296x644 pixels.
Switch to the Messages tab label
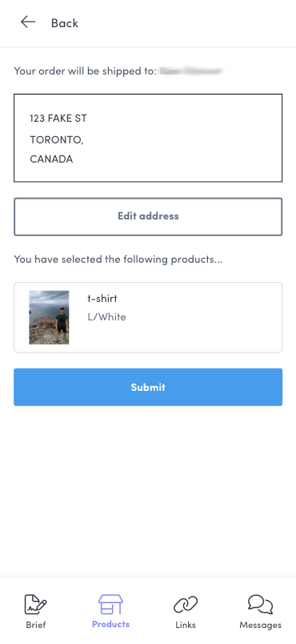pos(260,625)
